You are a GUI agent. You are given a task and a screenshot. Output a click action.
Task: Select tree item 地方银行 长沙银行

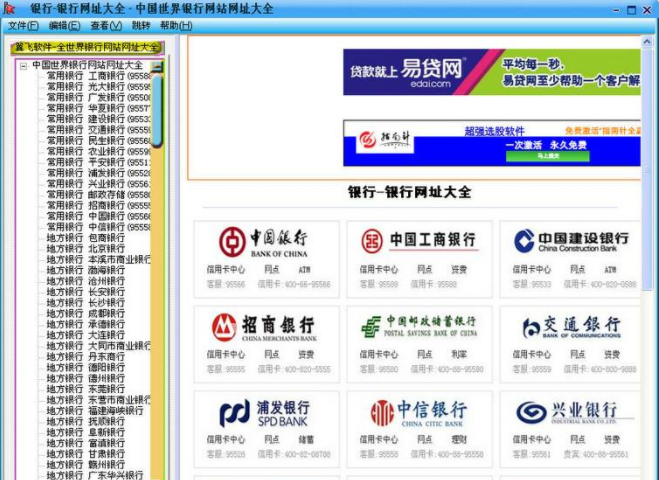click(86, 303)
